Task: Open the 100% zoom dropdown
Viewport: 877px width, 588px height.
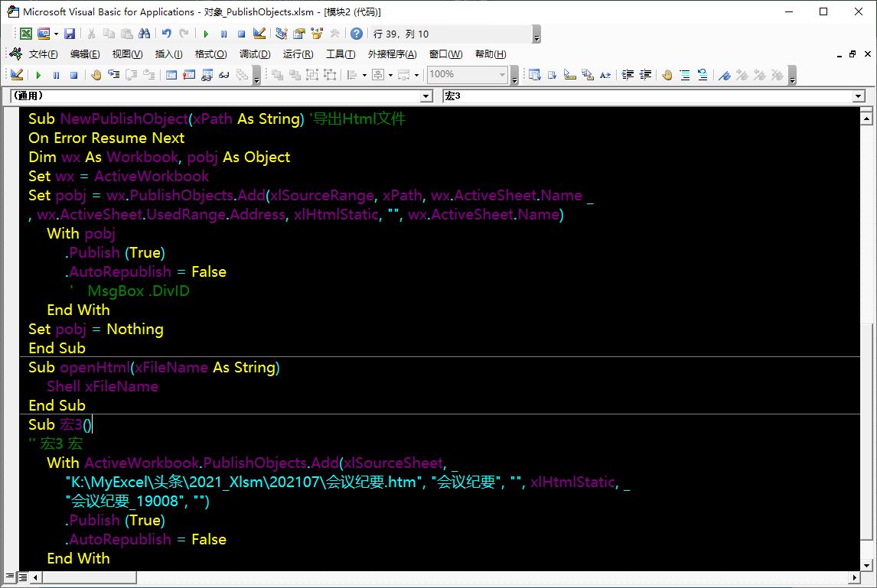Action: click(x=503, y=74)
